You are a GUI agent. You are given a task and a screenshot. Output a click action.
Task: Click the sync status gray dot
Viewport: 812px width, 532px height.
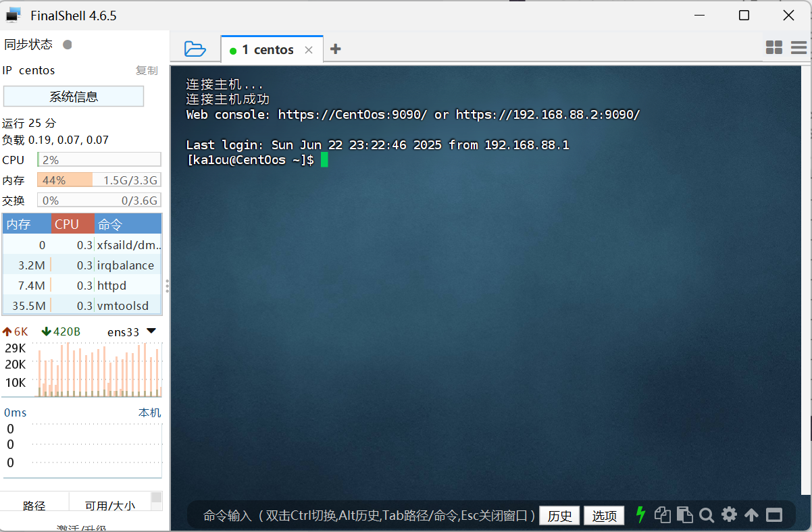pos(67,45)
